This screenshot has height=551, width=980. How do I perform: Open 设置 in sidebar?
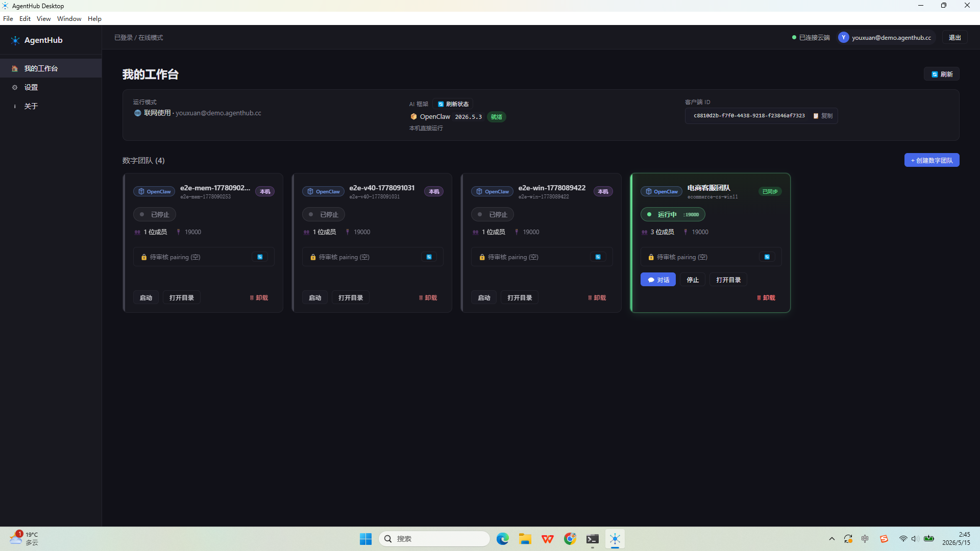(51, 87)
